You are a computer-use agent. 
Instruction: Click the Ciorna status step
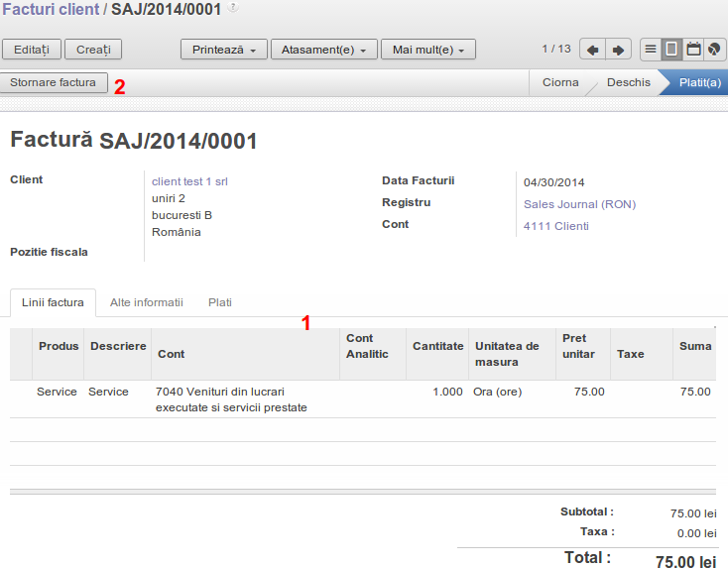(x=560, y=82)
